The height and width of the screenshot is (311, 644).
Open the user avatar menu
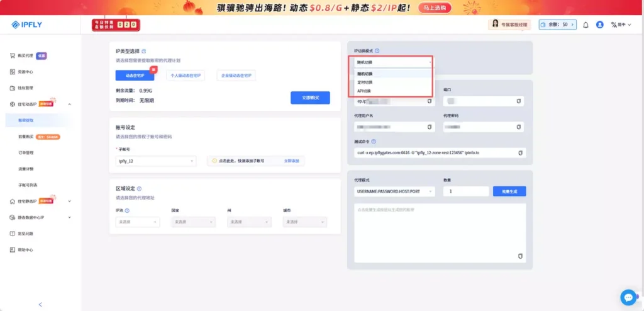pyautogui.click(x=599, y=25)
